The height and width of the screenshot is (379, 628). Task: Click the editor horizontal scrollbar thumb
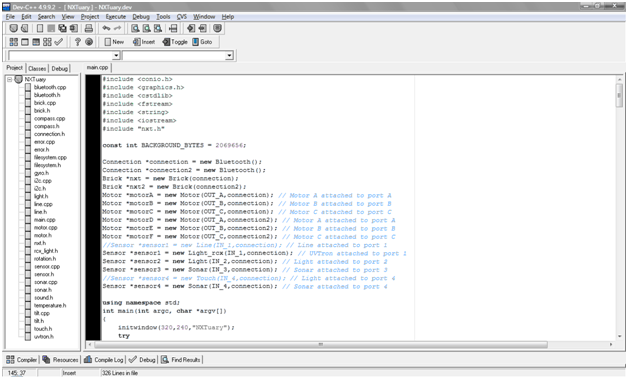[x=321, y=345]
